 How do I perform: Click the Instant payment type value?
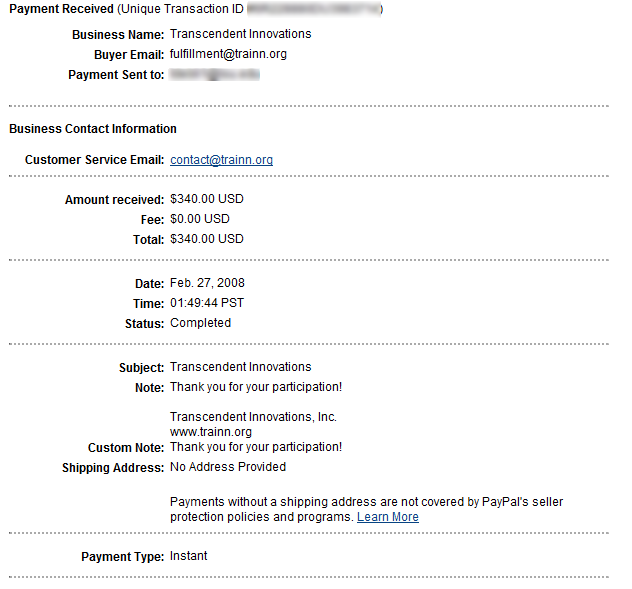188,556
